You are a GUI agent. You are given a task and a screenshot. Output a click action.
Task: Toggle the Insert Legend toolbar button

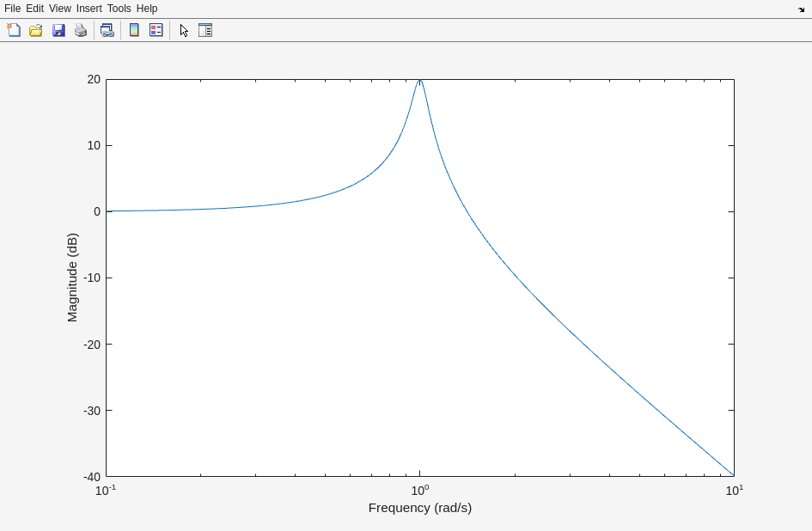(156, 30)
